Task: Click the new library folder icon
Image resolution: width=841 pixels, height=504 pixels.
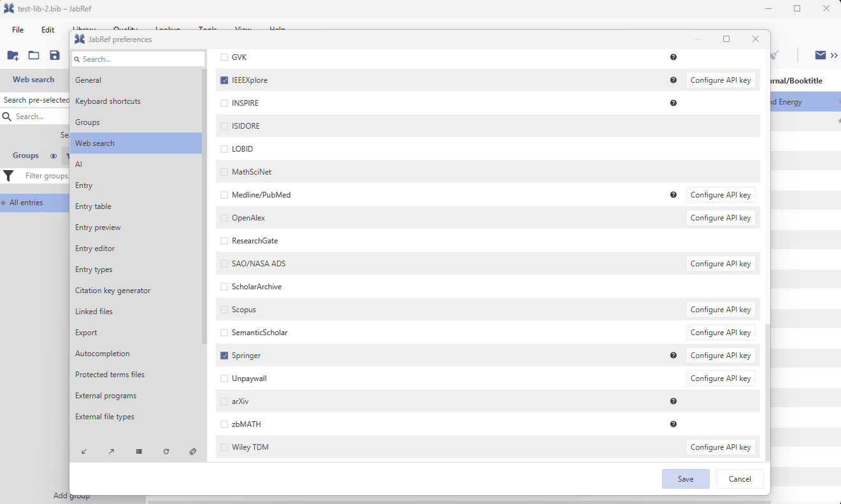Action: (13, 55)
